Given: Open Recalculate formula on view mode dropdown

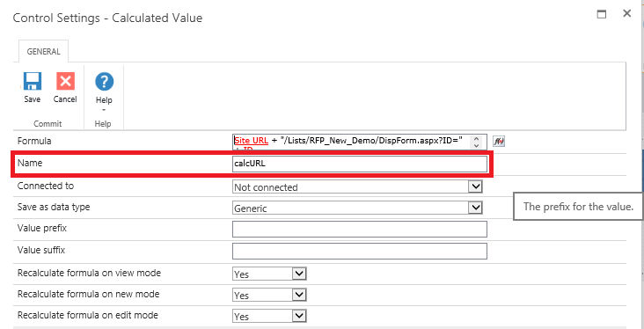Looking at the screenshot, I should (269, 274).
